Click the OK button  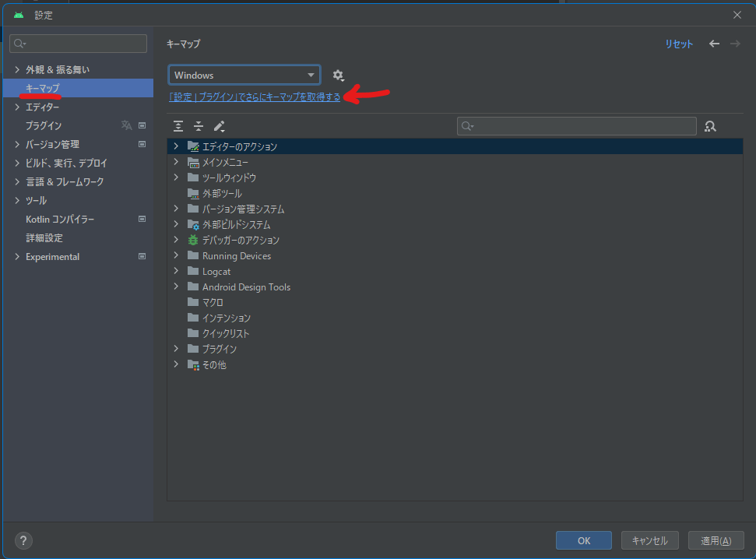[x=584, y=540]
